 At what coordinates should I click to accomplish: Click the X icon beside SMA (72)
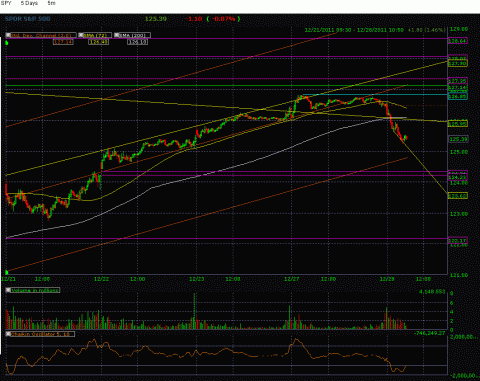[x=81, y=35]
